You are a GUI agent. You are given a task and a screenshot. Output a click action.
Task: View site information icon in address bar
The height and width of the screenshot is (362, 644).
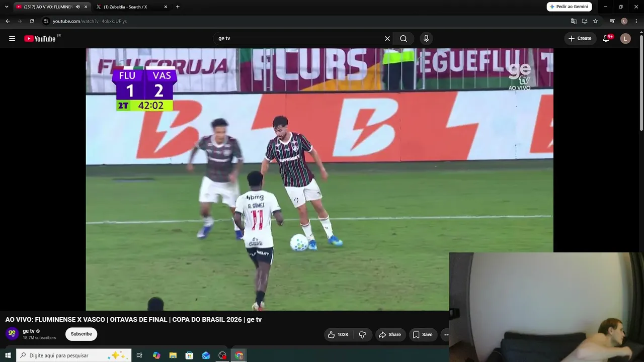46,21
